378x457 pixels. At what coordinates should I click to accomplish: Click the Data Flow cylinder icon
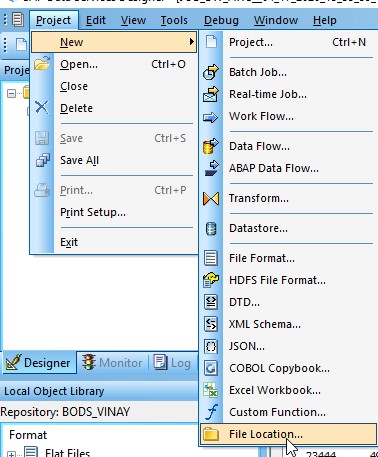211,146
